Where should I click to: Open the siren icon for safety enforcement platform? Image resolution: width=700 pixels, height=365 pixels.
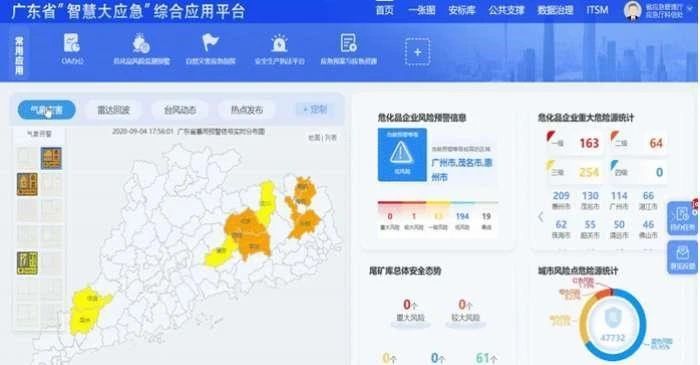279,44
